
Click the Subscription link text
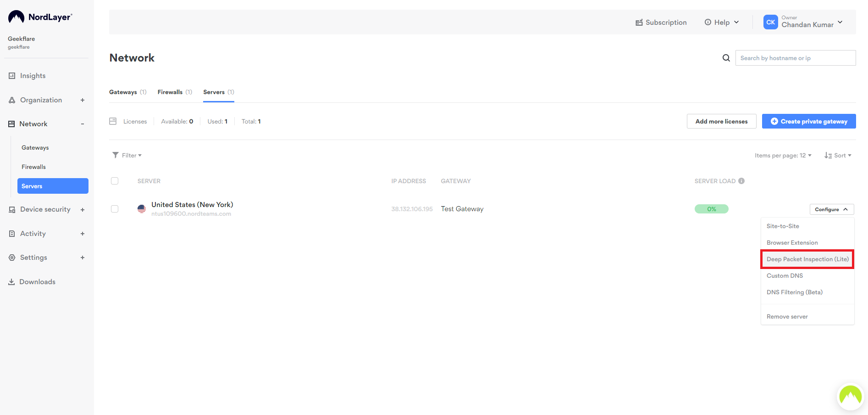[x=666, y=22]
